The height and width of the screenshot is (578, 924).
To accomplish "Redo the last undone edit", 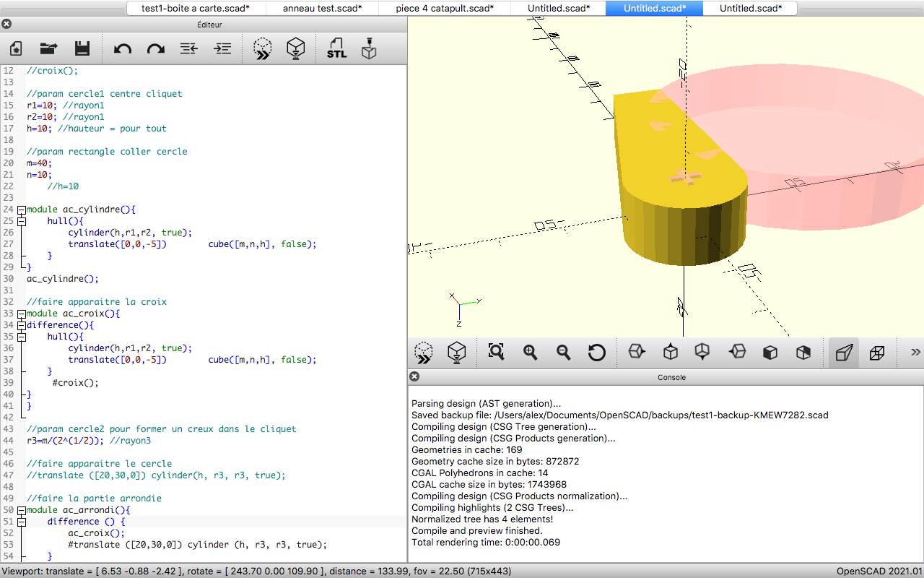I will (x=156, y=49).
